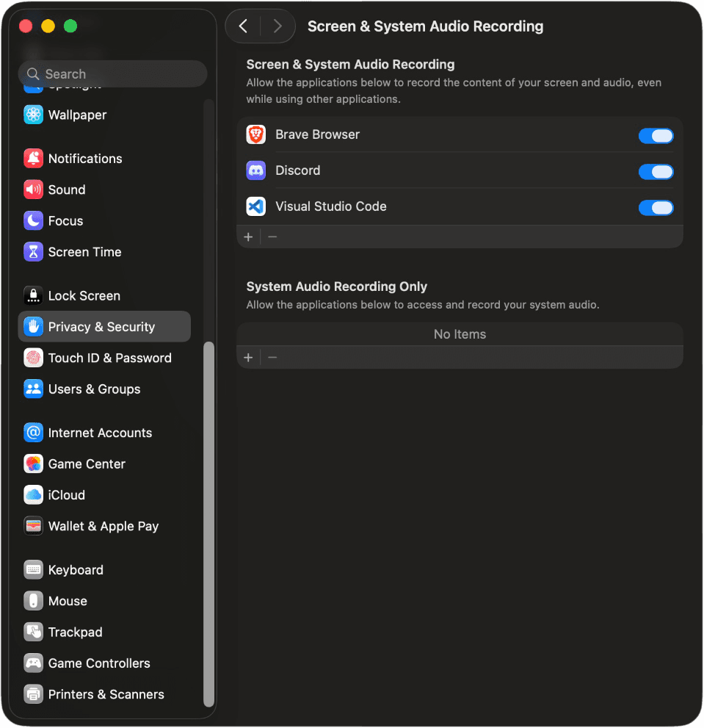
Task: Click the Discord app icon
Action: coord(255,170)
